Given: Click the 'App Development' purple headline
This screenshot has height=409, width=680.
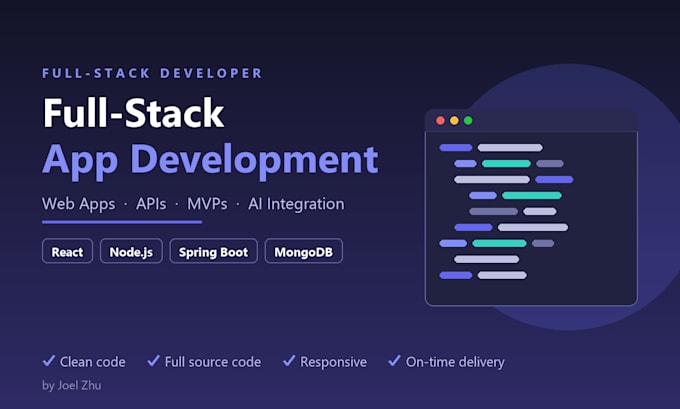Looking at the screenshot, I should [210, 160].
